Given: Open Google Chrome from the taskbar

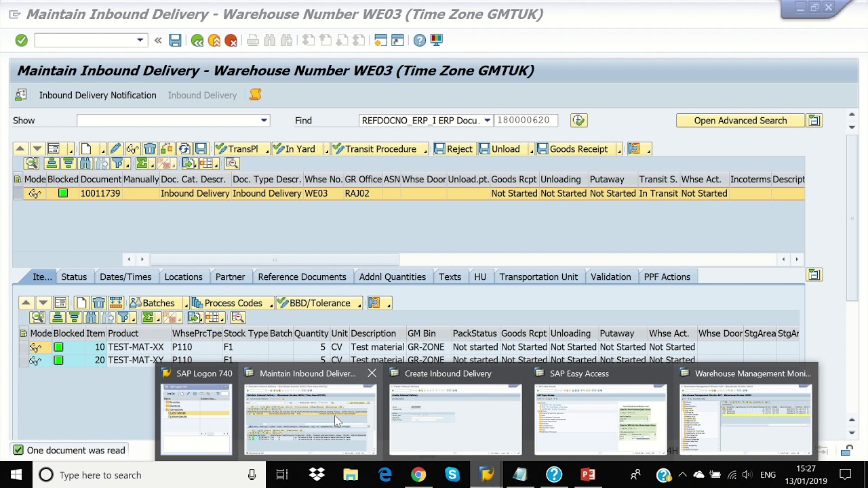Looking at the screenshot, I should pyautogui.click(x=418, y=474).
